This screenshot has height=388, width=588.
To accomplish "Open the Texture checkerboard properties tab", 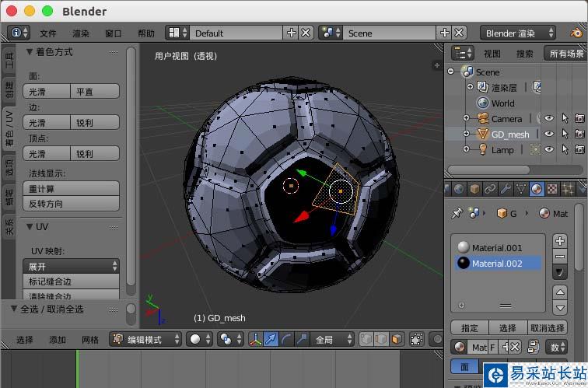I will (552, 189).
